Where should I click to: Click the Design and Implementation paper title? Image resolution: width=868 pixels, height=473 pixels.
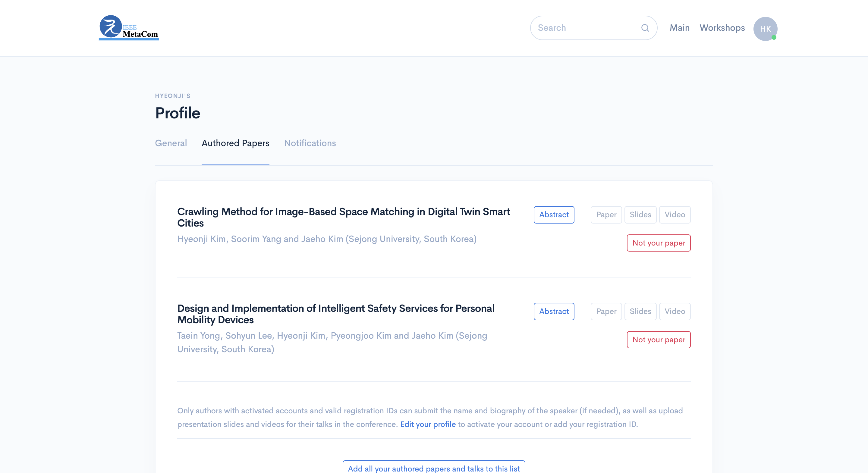[336, 314]
